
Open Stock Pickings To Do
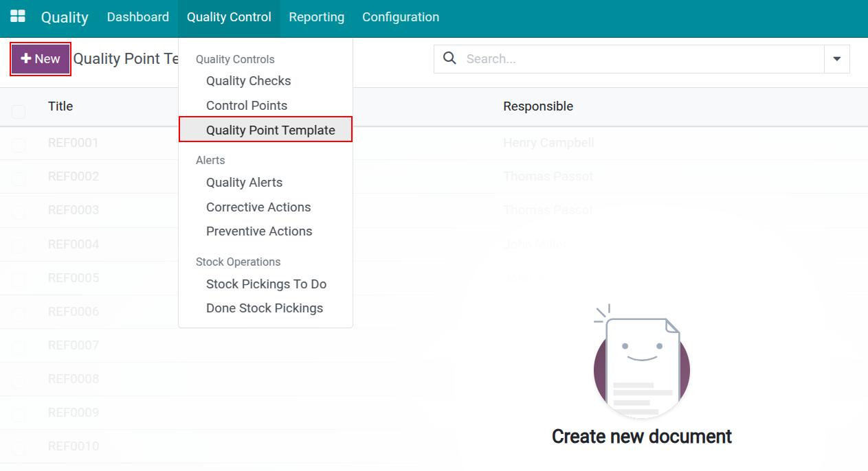point(266,284)
